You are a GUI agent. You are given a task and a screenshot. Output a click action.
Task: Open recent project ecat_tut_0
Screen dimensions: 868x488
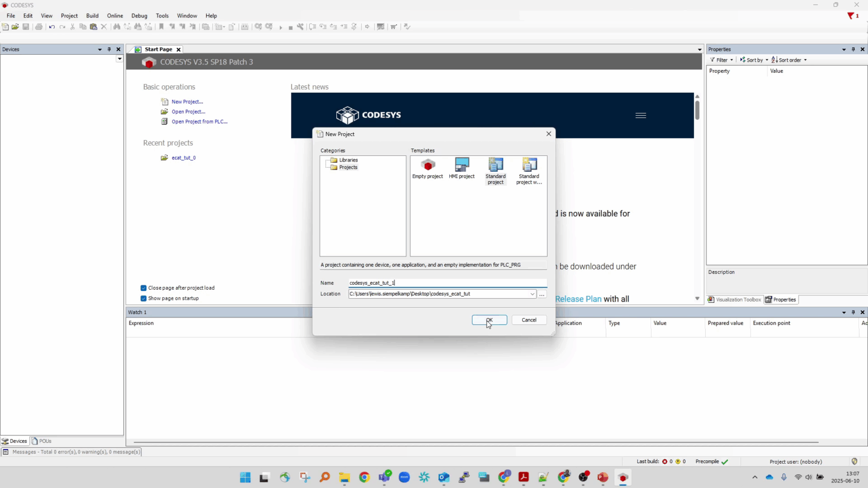click(184, 158)
